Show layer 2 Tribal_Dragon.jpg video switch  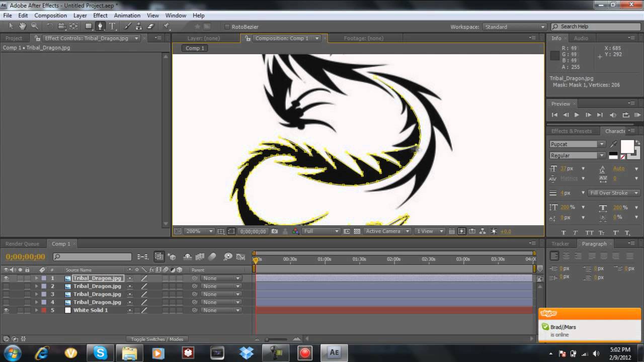pos(6,286)
